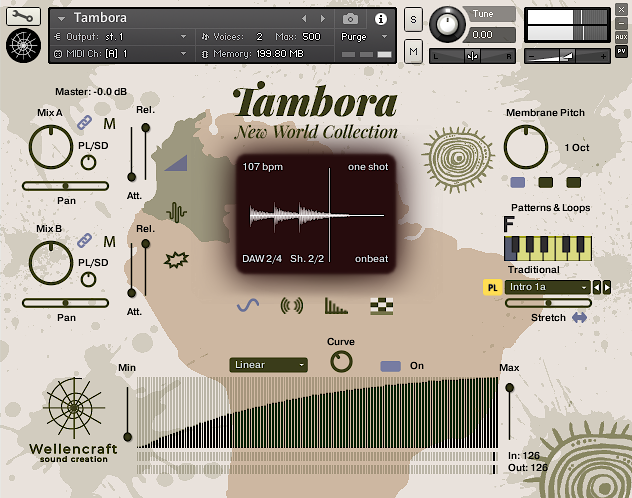
Task: Solo the instrument with S button
Action: 413,19
